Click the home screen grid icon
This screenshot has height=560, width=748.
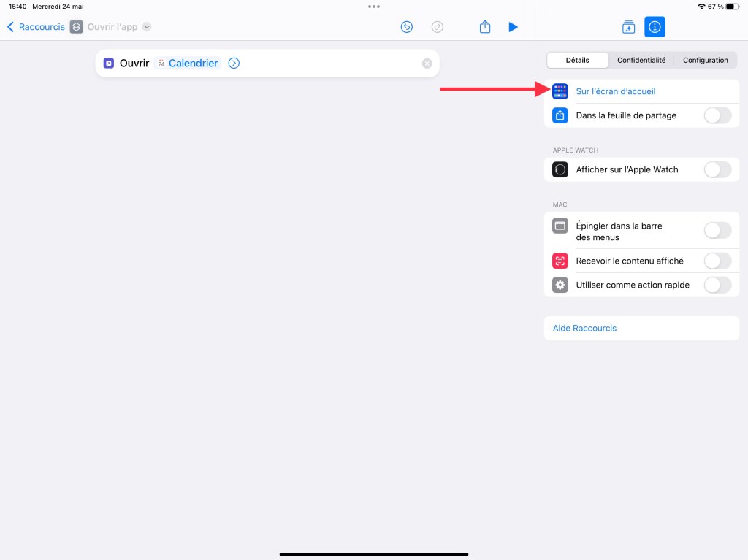[x=560, y=91]
